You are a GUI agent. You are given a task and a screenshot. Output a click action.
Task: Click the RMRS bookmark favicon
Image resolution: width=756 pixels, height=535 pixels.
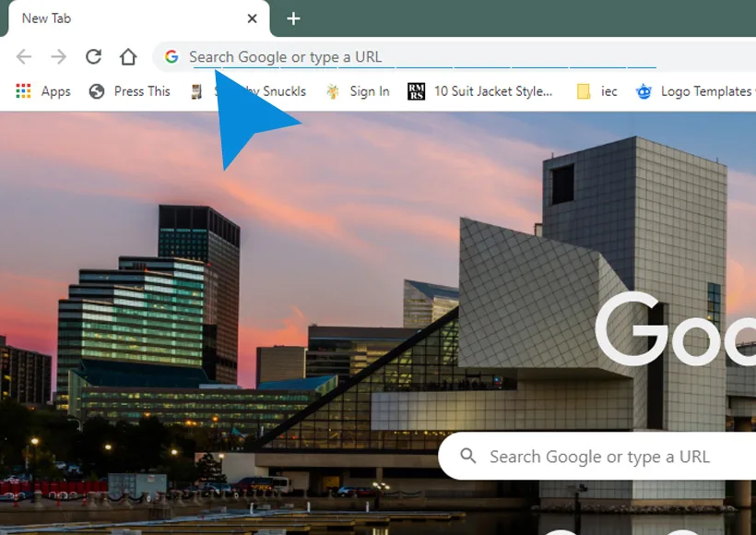click(416, 91)
